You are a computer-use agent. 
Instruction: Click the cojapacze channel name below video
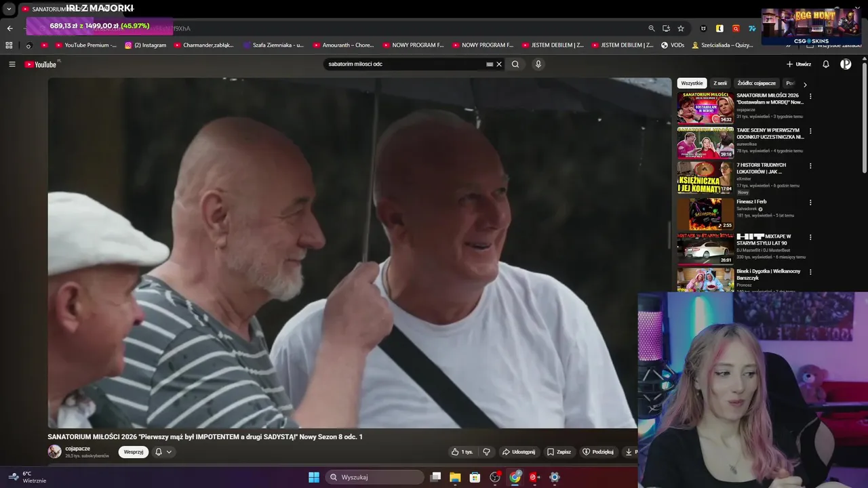(x=77, y=449)
